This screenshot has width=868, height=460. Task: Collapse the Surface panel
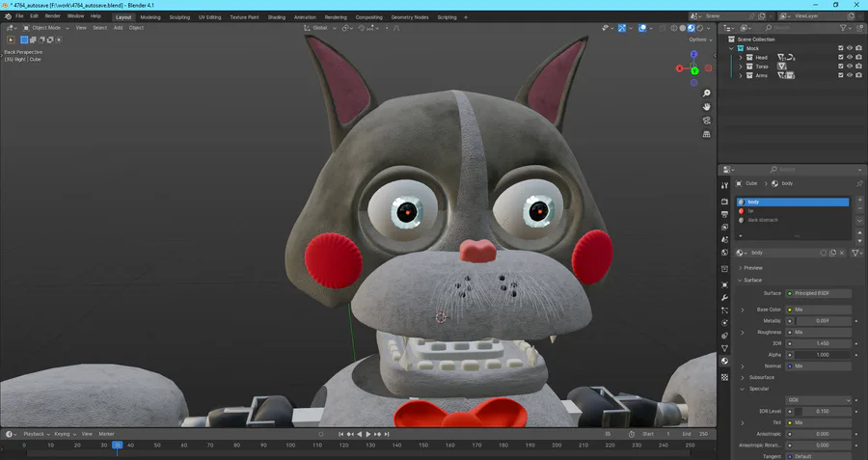coord(752,280)
